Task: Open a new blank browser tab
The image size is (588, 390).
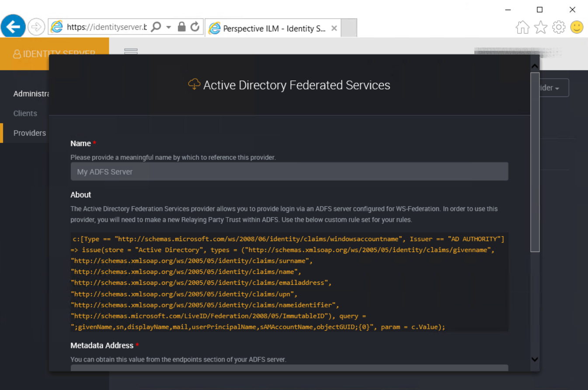Action: point(349,28)
